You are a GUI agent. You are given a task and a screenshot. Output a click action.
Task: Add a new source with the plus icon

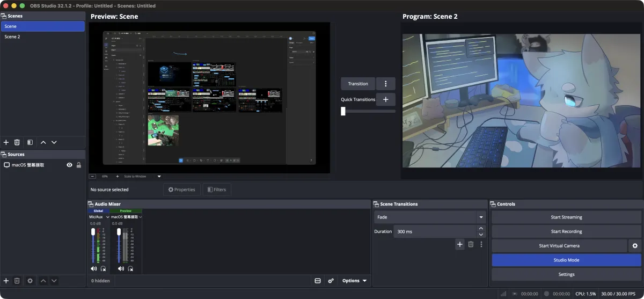point(6,281)
